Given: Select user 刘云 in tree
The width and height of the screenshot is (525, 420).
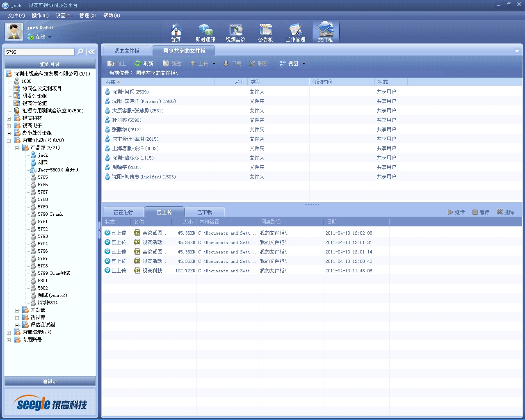Looking at the screenshot, I should tap(39, 162).
